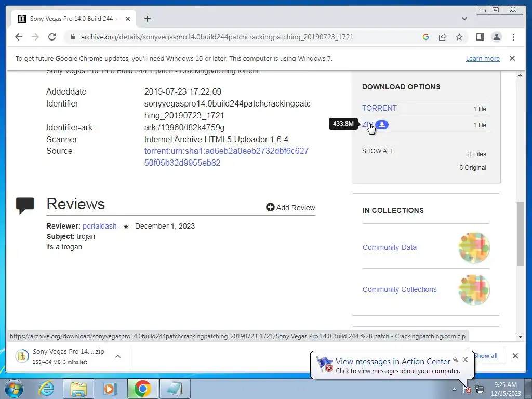
Task: Click the taskbar clock showing 9:25 AM
Action: tap(505, 389)
